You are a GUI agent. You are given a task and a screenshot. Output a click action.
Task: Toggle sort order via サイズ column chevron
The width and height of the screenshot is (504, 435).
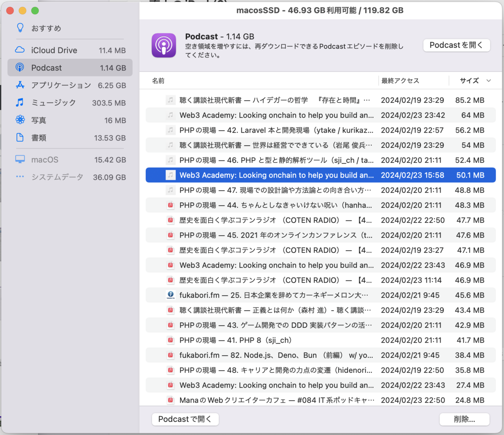pyautogui.click(x=488, y=81)
